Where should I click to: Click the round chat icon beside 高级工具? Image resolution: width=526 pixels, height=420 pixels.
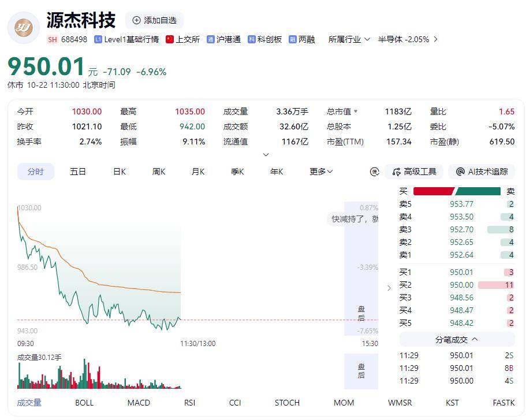click(374, 172)
